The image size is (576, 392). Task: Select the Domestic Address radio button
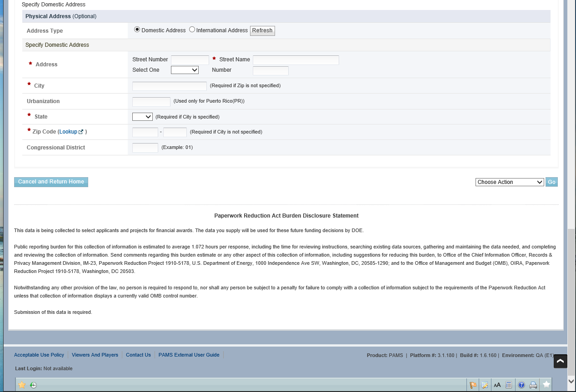click(x=137, y=30)
